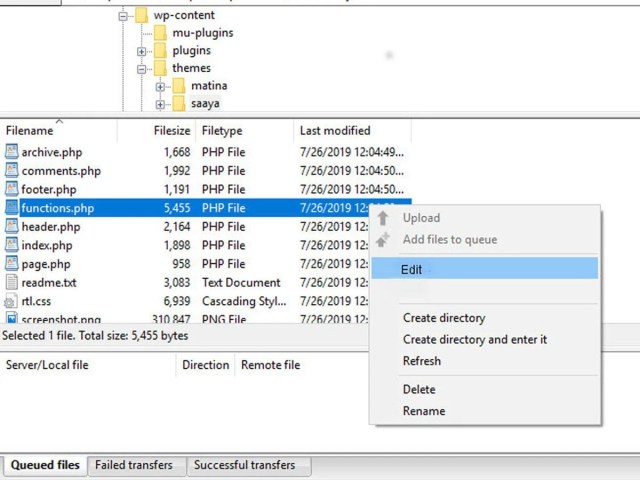The height and width of the screenshot is (480, 640).
Task: Choose Create directory and enter it
Action: (x=485, y=340)
